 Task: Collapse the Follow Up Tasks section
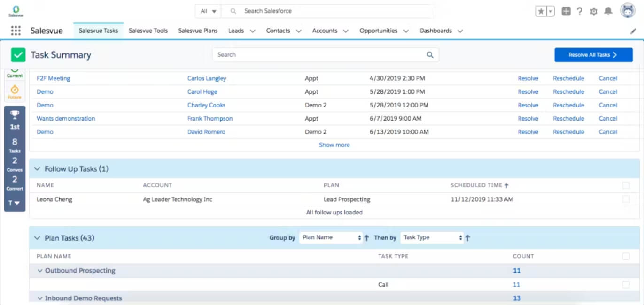(x=37, y=169)
